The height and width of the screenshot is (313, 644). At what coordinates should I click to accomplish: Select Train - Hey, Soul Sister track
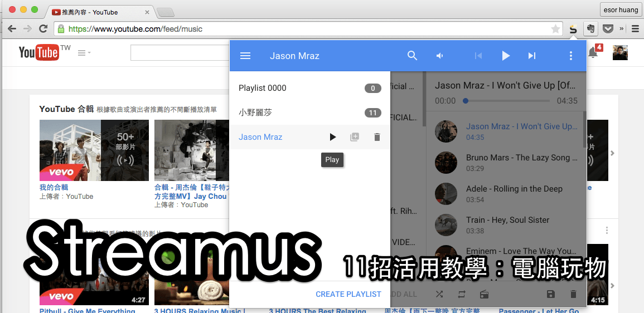(505, 225)
